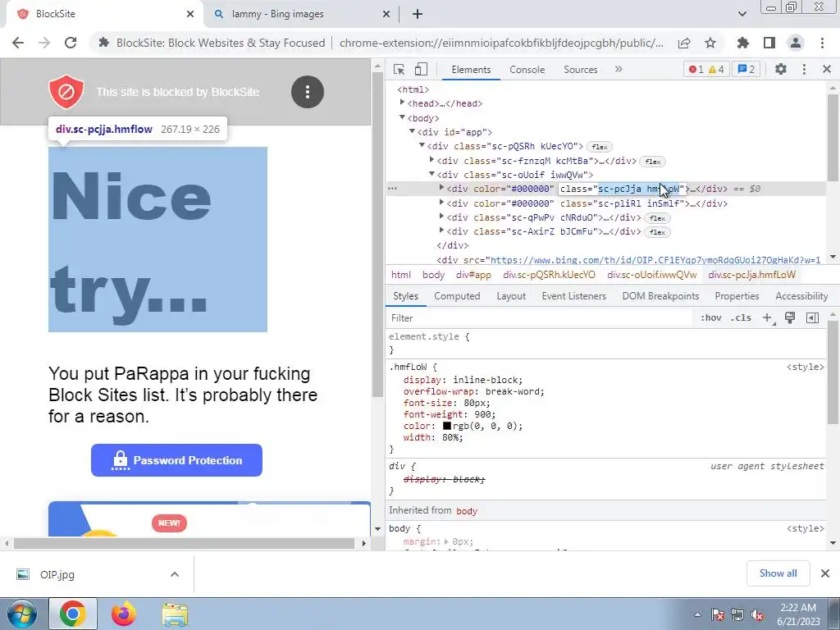
Task: Click the BlockSite shield logo
Action: click(x=66, y=92)
